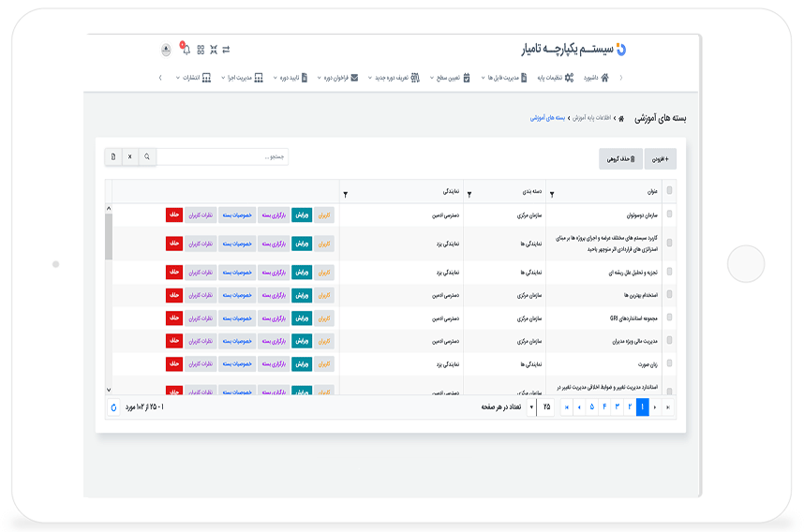
Task: Check the row checkbox for سازمان دوسوتوان
Action: [669, 214]
